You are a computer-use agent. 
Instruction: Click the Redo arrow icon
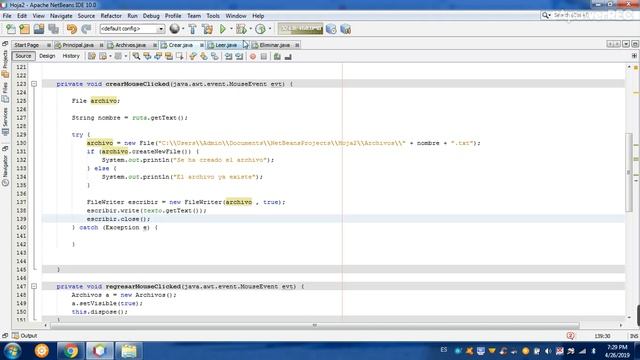(86, 29)
